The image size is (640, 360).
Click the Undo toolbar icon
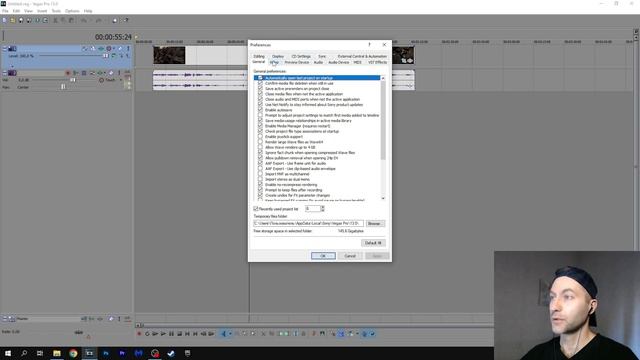84,20
